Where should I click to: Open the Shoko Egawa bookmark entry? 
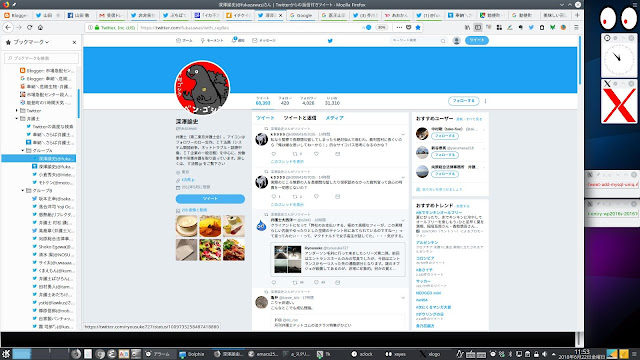(x=53, y=247)
